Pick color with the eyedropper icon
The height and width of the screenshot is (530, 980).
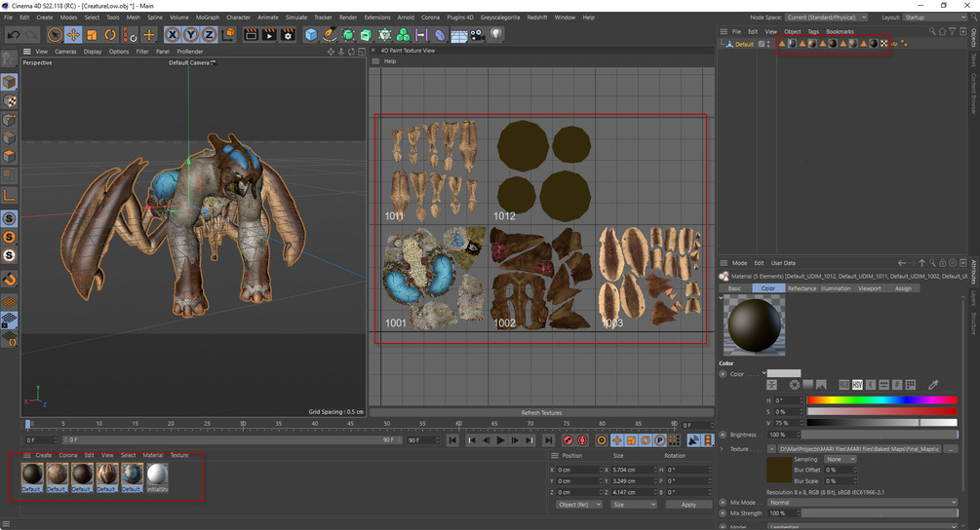932,385
